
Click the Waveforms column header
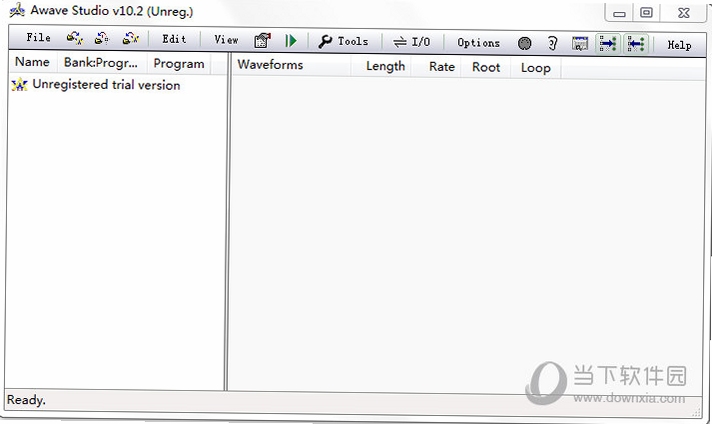[x=291, y=65]
